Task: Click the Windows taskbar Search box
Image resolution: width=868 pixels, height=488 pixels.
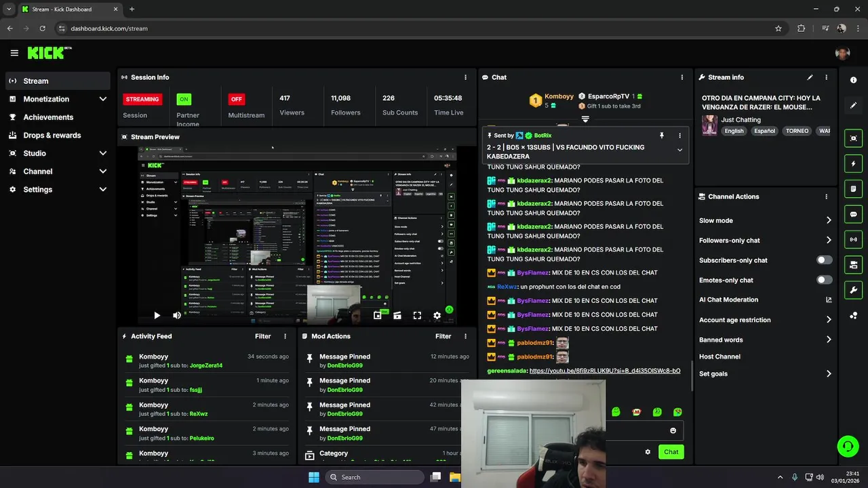Action: click(374, 477)
